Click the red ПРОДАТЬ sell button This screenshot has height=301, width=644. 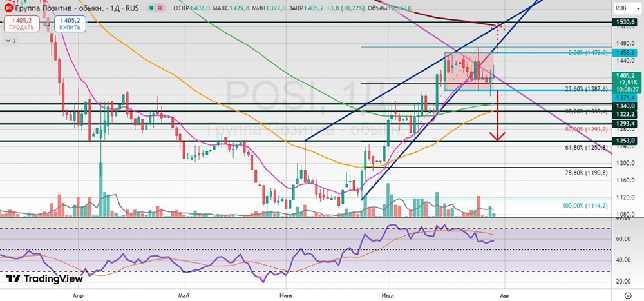point(21,23)
